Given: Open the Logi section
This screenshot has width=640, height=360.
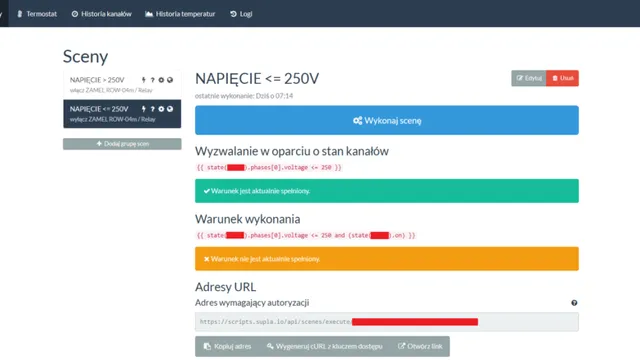Looking at the screenshot, I should point(241,14).
